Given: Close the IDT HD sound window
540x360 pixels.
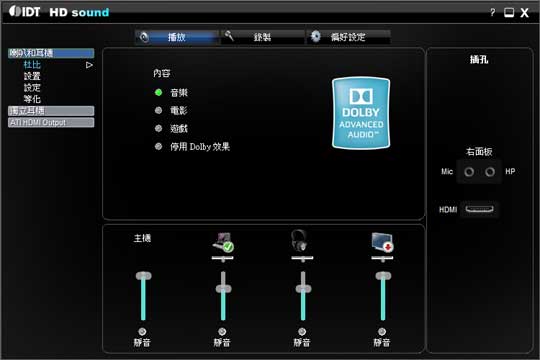Looking at the screenshot, I should 524,13.
